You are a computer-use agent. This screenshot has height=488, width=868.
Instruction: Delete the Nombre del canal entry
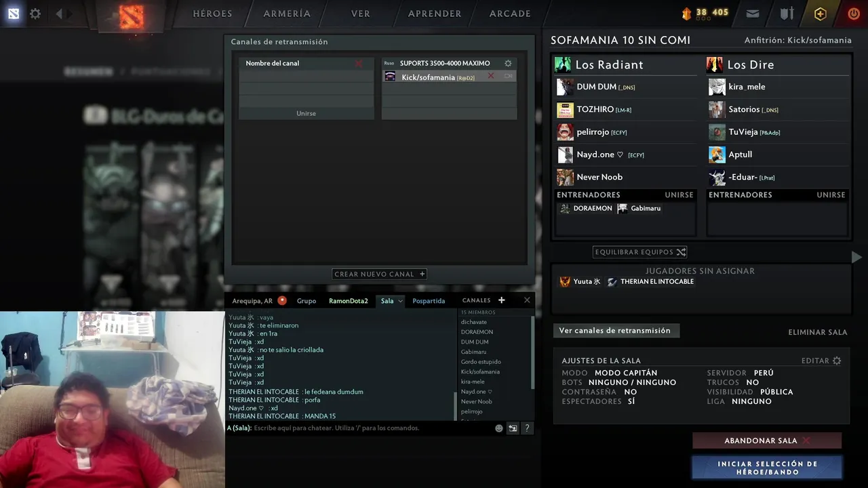pyautogui.click(x=359, y=64)
